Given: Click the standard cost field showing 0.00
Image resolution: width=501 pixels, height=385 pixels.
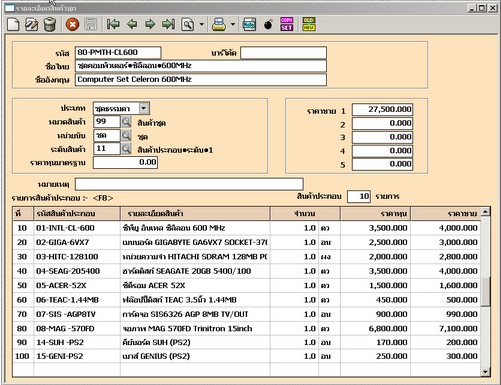Looking at the screenshot, I should [125, 163].
